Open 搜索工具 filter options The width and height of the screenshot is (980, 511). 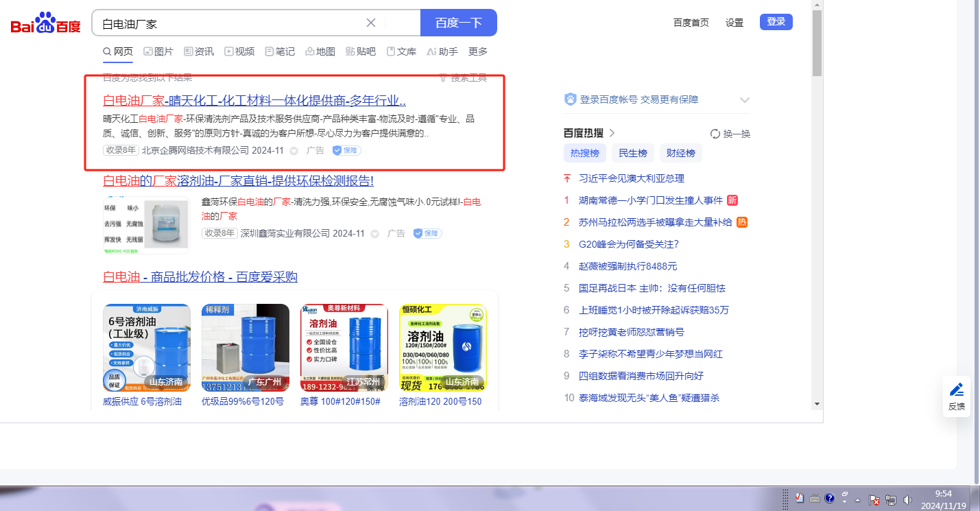463,78
